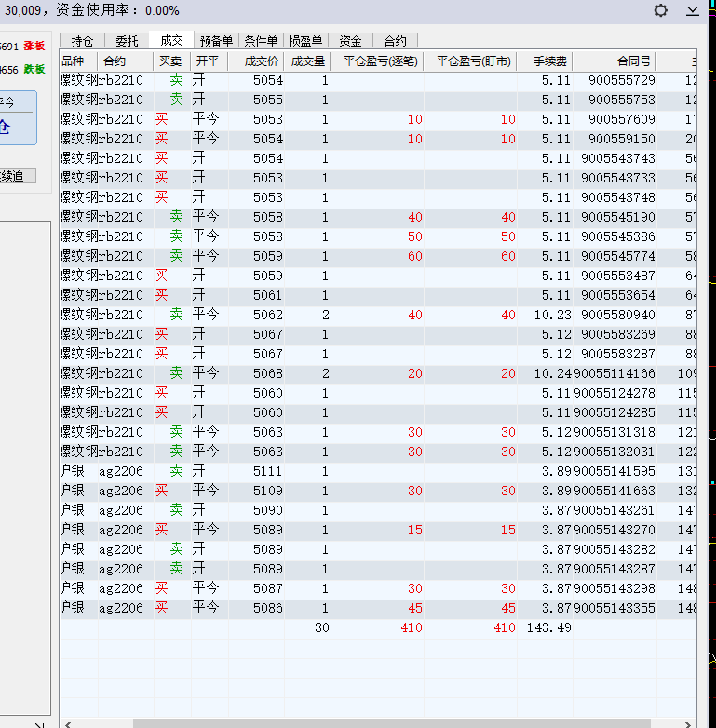Viewport: 716px width, 728px height.
Task: Click profit value 60 in 逐笔 column
Action: click(415, 256)
